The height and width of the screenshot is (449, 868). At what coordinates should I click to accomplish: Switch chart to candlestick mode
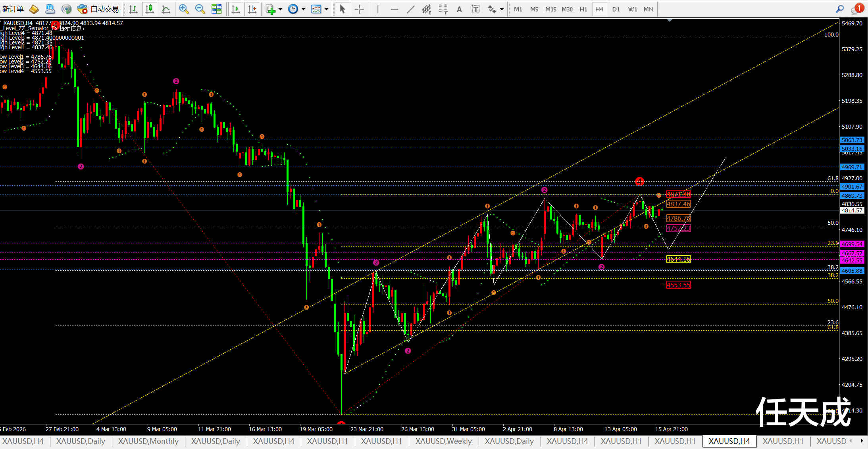coord(150,9)
